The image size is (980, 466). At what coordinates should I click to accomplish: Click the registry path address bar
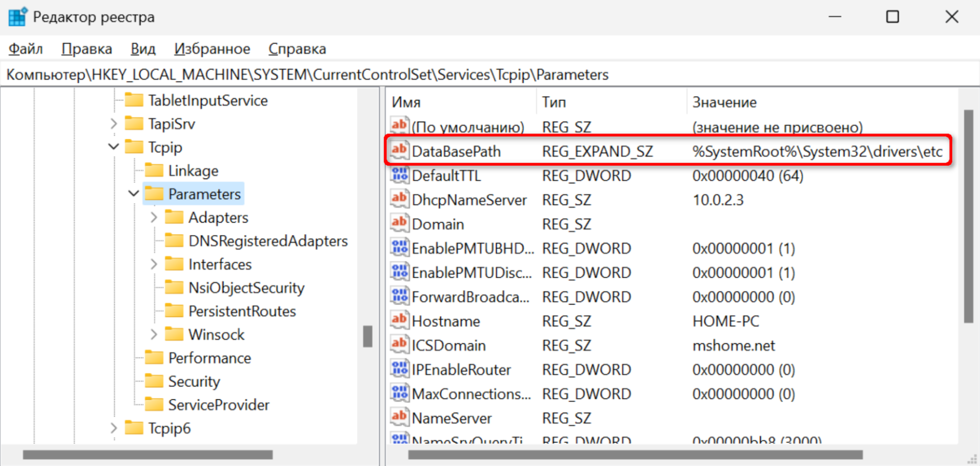[x=490, y=75]
